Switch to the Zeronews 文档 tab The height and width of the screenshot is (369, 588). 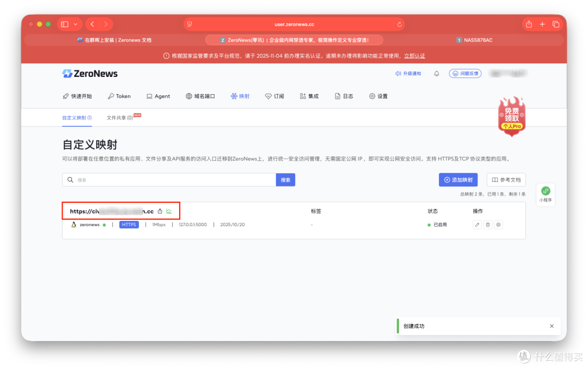pos(114,40)
